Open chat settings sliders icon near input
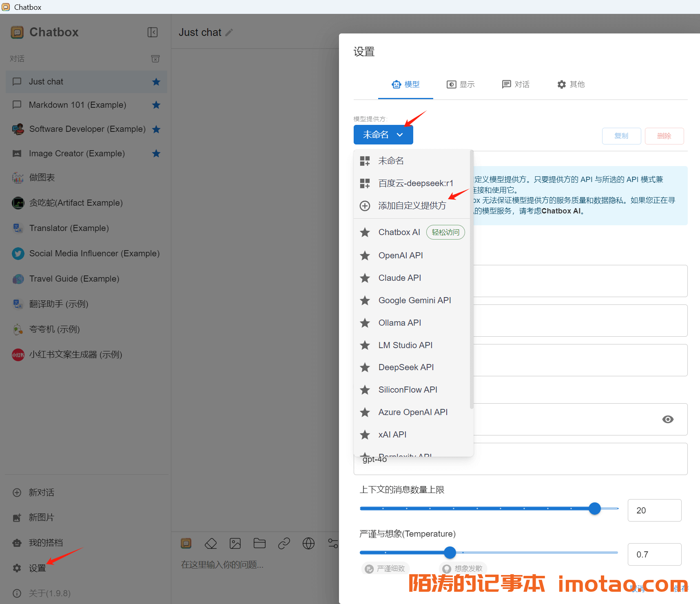The height and width of the screenshot is (604, 700). click(333, 543)
